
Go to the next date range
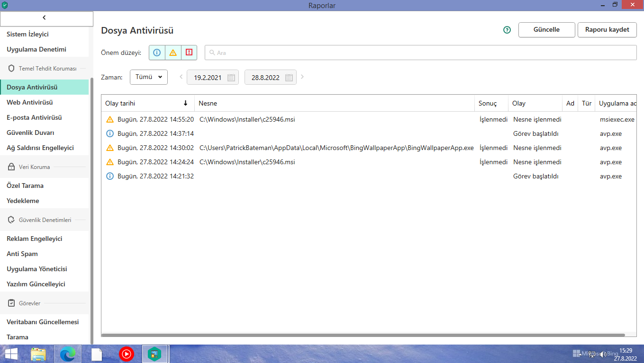(302, 77)
